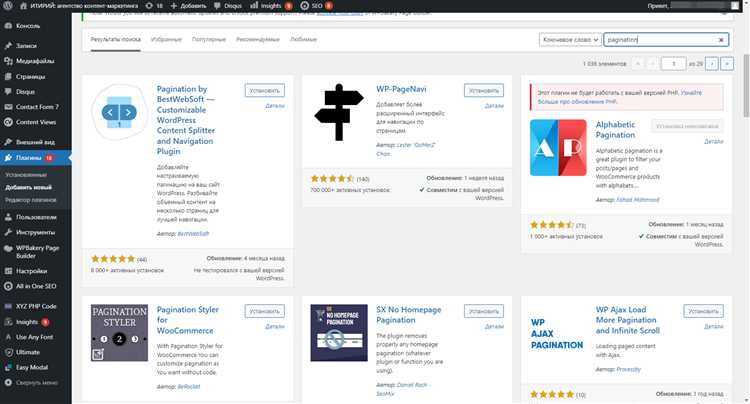Open Ключевое слово search type dropdown
Image resolution: width=750 pixels, height=404 pixels.
pyautogui.click(x=570, y=40)
